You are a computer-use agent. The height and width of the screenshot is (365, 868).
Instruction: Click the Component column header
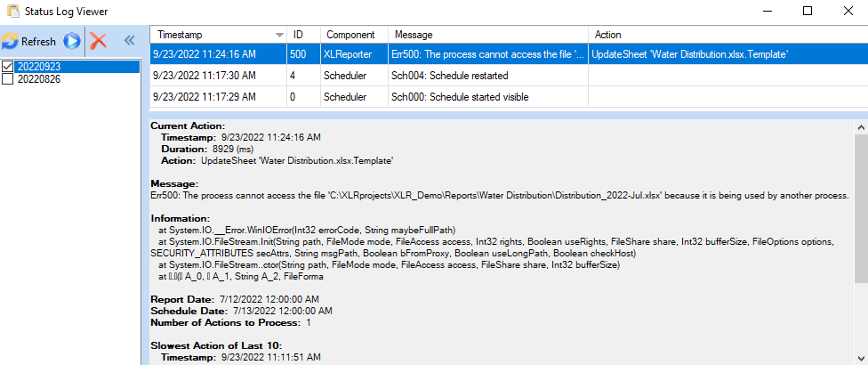pos(354,35)
